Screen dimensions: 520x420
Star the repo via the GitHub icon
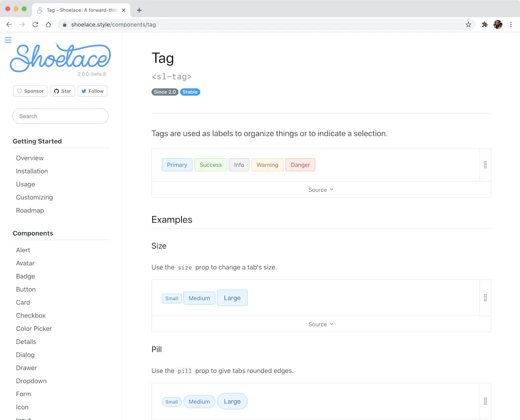pos(62,91)
